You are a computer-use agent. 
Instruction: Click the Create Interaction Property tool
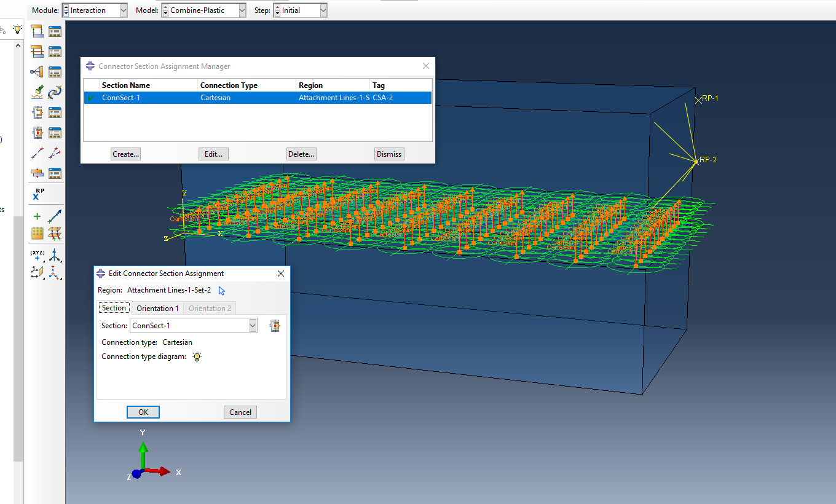click(x=37, y=52)
